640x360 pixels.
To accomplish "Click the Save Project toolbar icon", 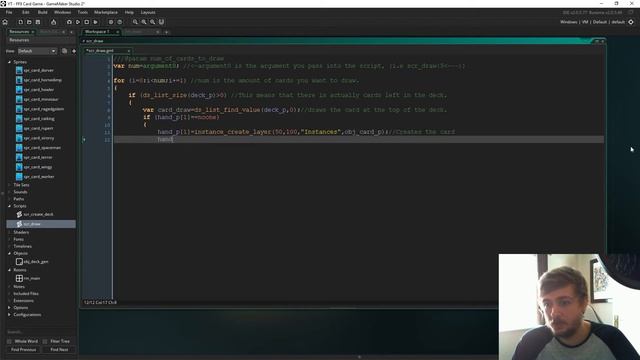I will [38, 22].
